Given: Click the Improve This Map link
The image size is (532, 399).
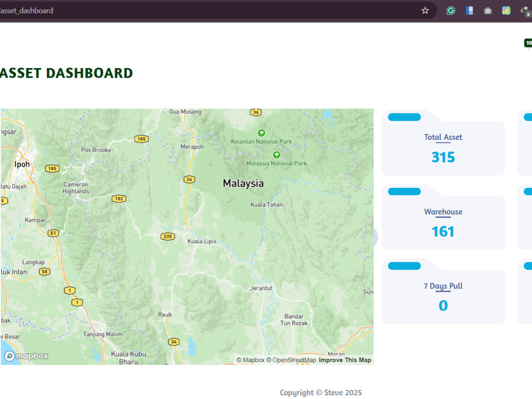Looking at the screenshot, I should coord(345,360).
